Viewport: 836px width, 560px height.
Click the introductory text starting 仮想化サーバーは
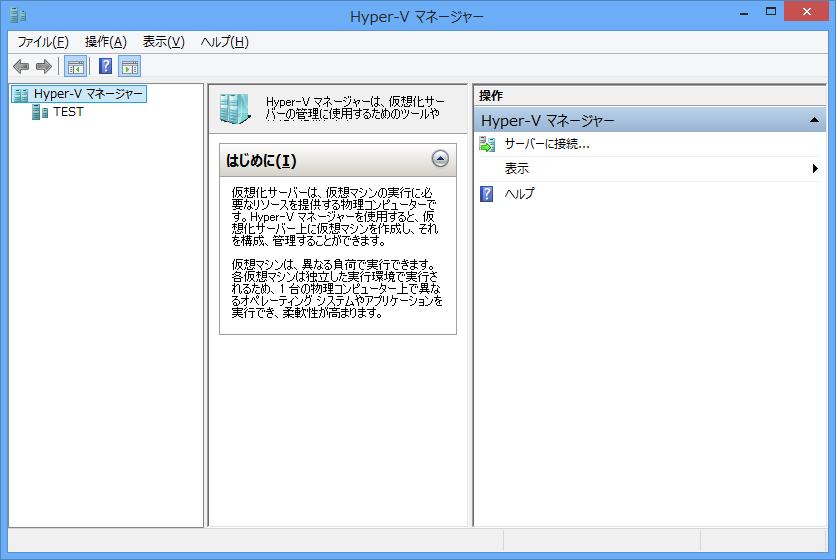tap(334, 217)
